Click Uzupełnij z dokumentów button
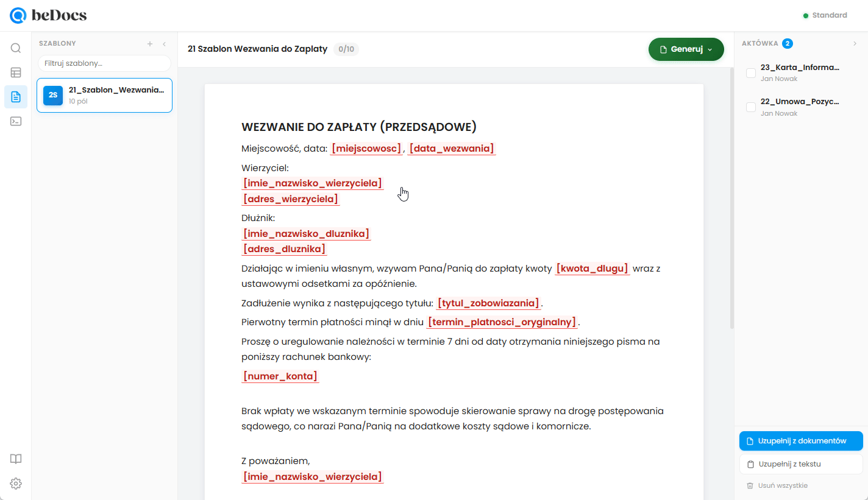 (x=801, y=441)
